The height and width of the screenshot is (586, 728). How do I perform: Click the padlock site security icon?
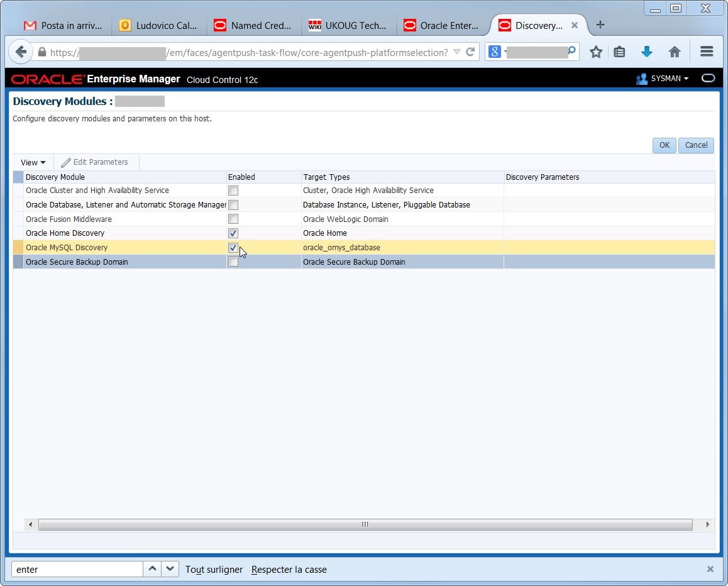pyautogui.click(x=41, y=52)
